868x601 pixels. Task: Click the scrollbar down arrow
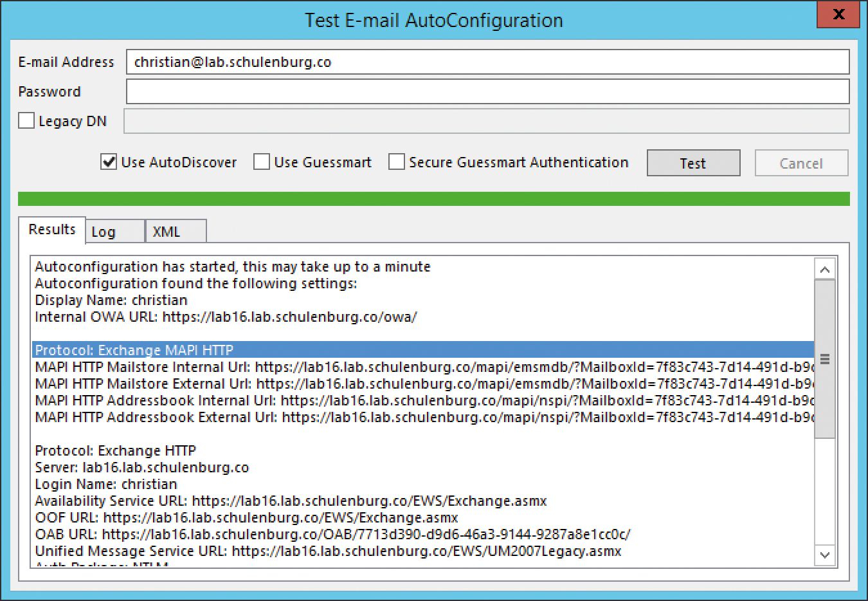825,555
